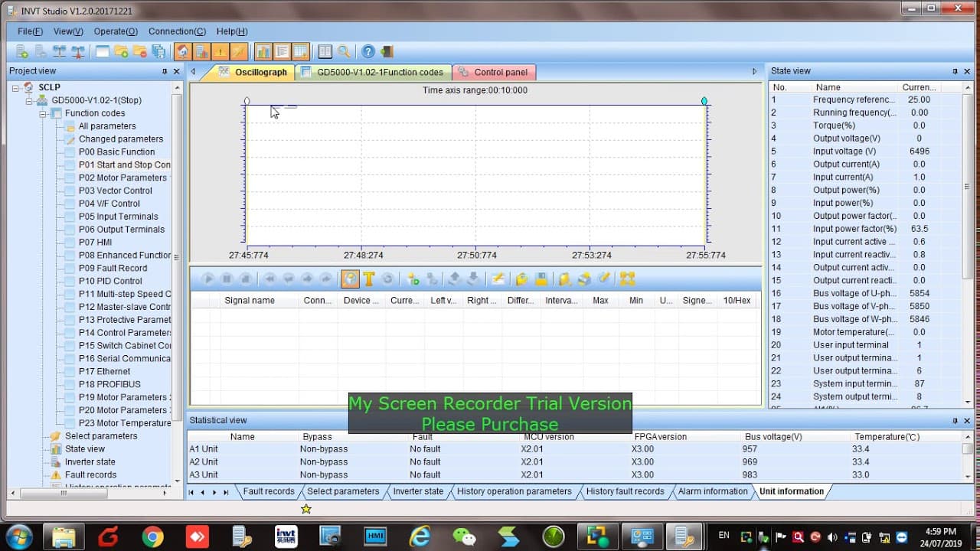Open Internet Explorer from the taskbar
Image resolution: width=980 pixels, height=551 pixels.
coord(420,536)
